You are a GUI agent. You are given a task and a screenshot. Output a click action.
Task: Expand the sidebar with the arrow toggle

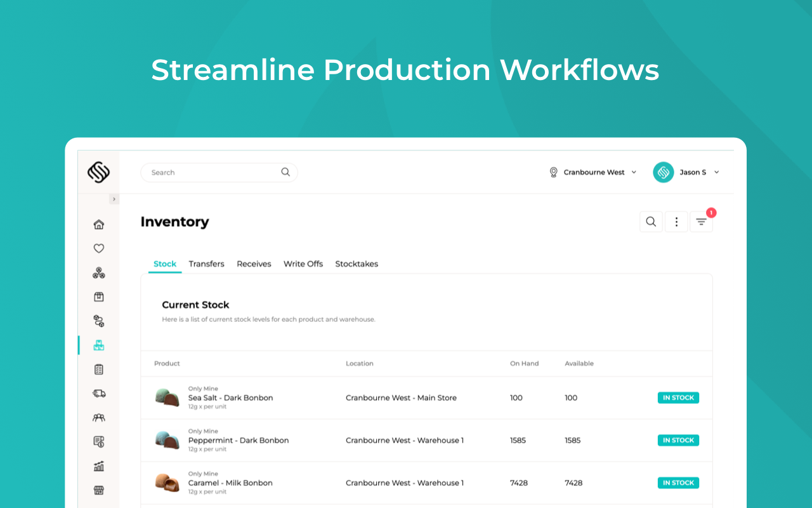pos(114,199)
